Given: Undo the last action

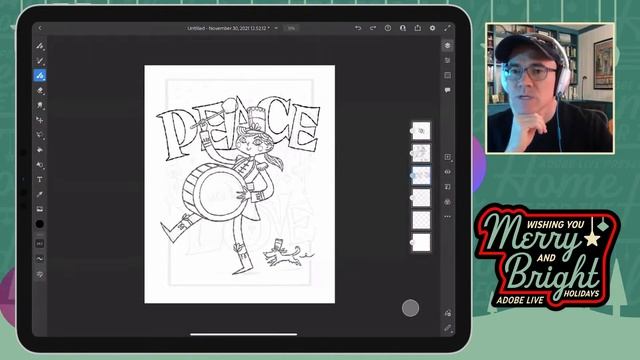Looking at the screenshot, I should [x=358, y=28].
